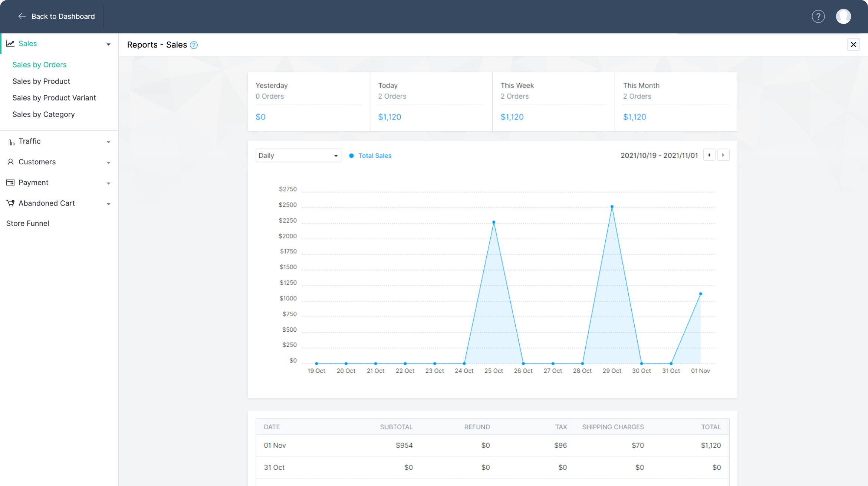This screenshot has height=486, width=868.
Task: Click the Customers person icon in sidebar
Action: point(10,162)
